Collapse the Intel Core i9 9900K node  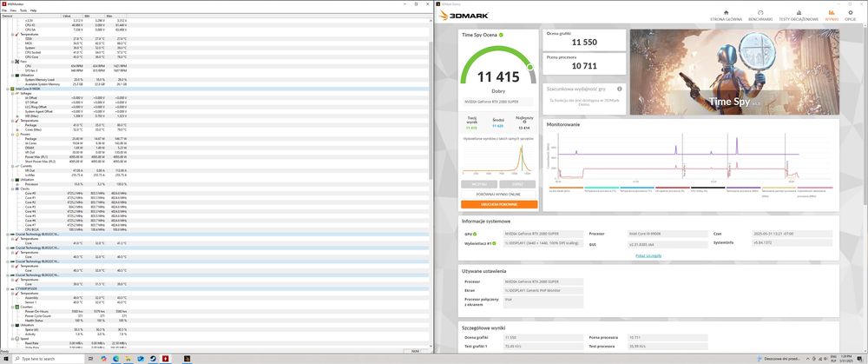[x=7, y=89]
